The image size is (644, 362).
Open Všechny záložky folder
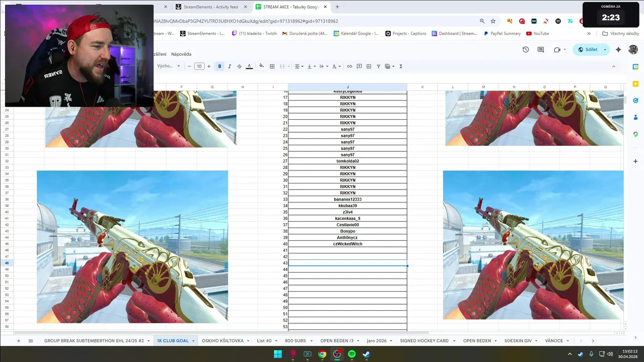[620, 34]
